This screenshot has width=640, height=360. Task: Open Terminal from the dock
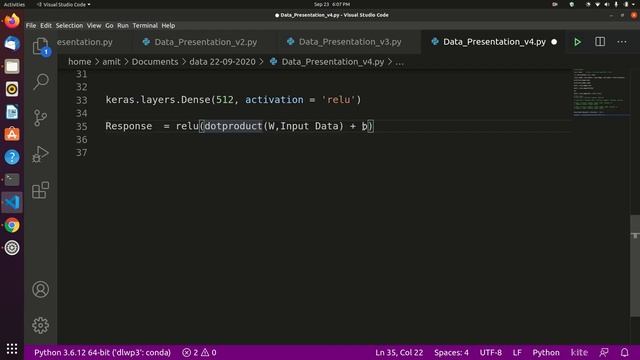12,180
